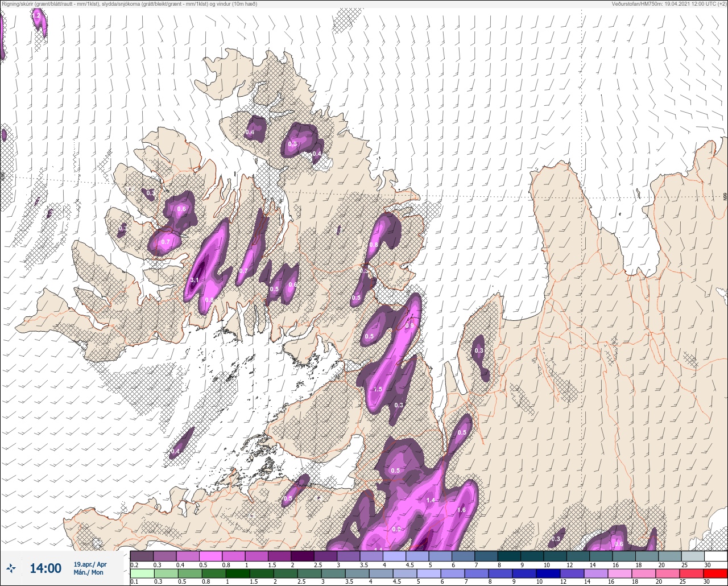Pick the white swatch ending the top legend row
The width and height of the screenshot is (728, 586).
pos(715,556)
